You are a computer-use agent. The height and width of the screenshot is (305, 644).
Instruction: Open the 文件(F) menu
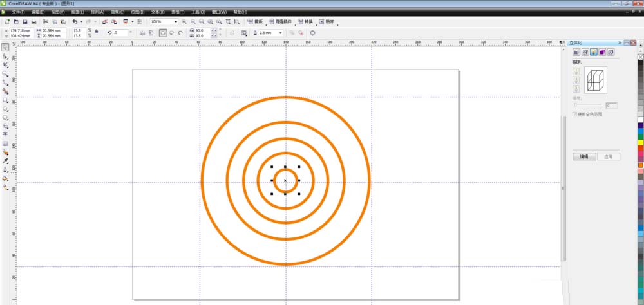[19, 12]
